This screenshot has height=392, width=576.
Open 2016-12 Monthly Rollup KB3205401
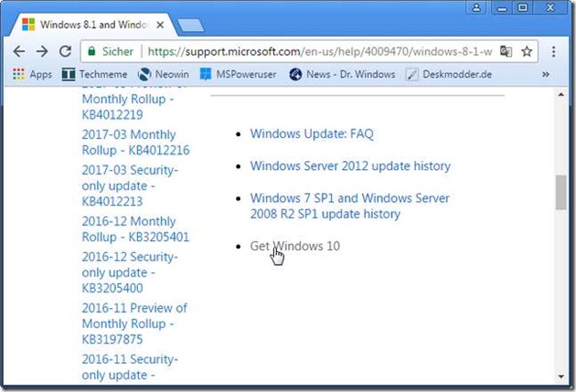tap(135, 229)
